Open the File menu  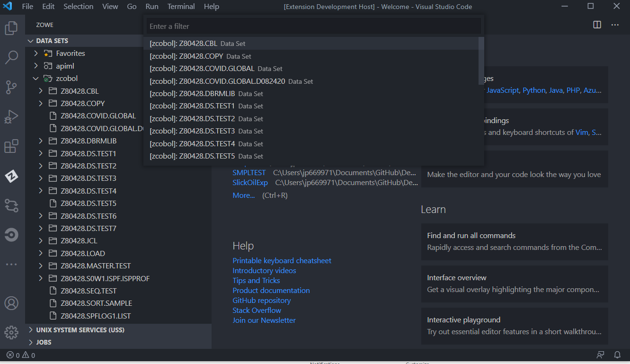click(x=27, y=7)
